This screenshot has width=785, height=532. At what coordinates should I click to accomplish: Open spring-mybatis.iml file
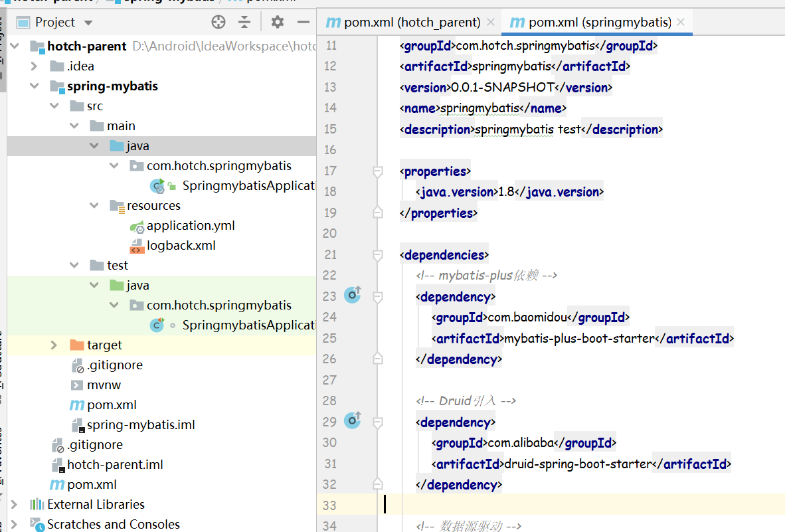[x=141, y=425]
